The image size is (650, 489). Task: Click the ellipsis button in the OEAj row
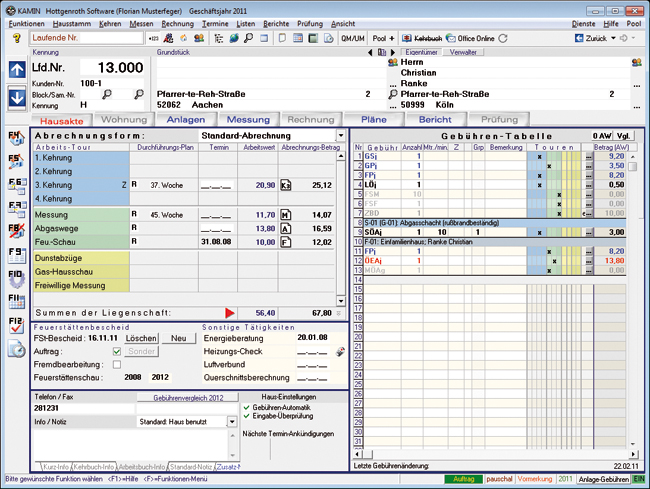pyautogui.click(x=588, y=261)
